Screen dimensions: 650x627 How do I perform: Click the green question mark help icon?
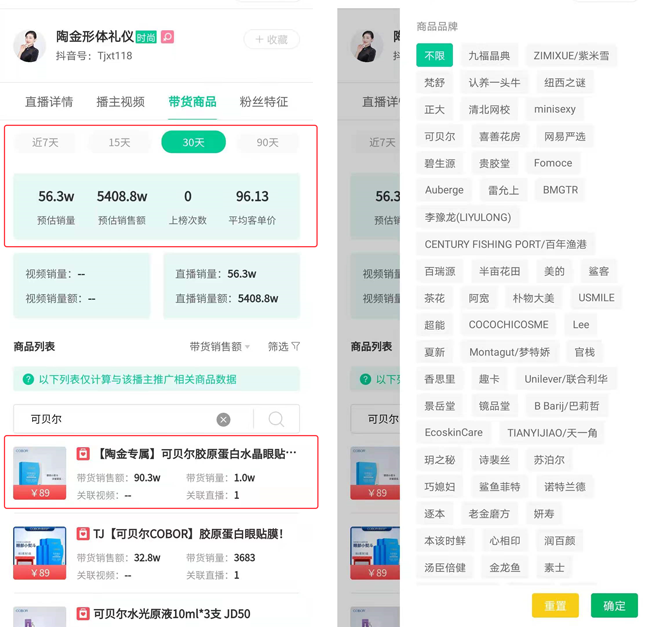point(28,379)
